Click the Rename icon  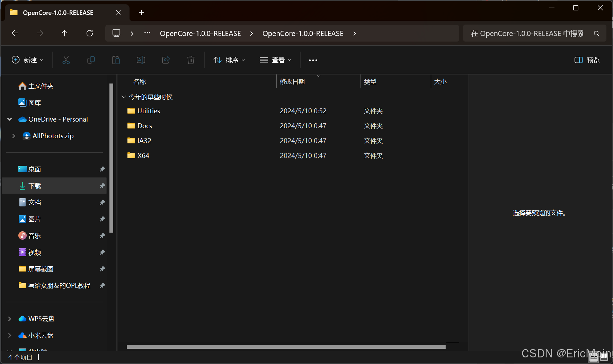tap(141, 60)
